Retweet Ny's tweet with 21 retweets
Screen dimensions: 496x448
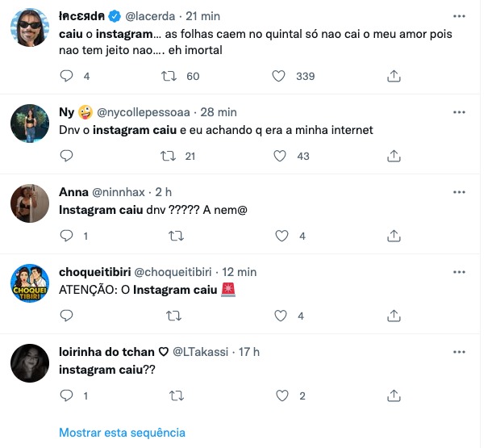pyautogui.click(x=171, y=156)
